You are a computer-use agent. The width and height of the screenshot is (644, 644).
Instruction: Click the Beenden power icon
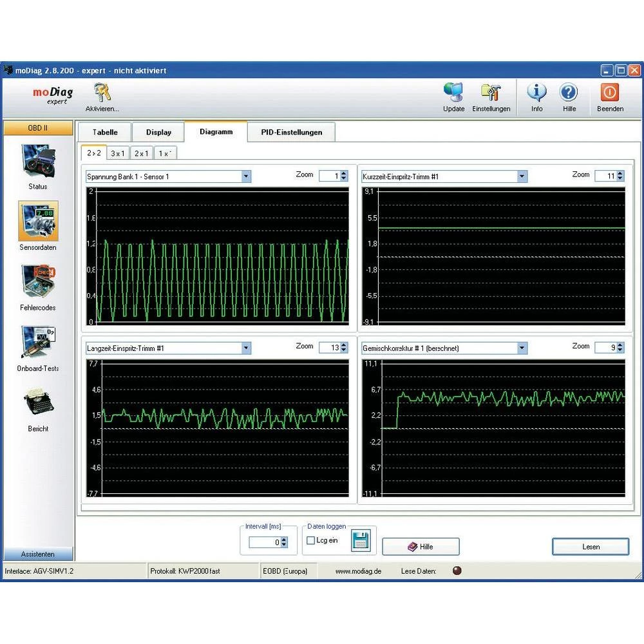click(x=609, y=93)
